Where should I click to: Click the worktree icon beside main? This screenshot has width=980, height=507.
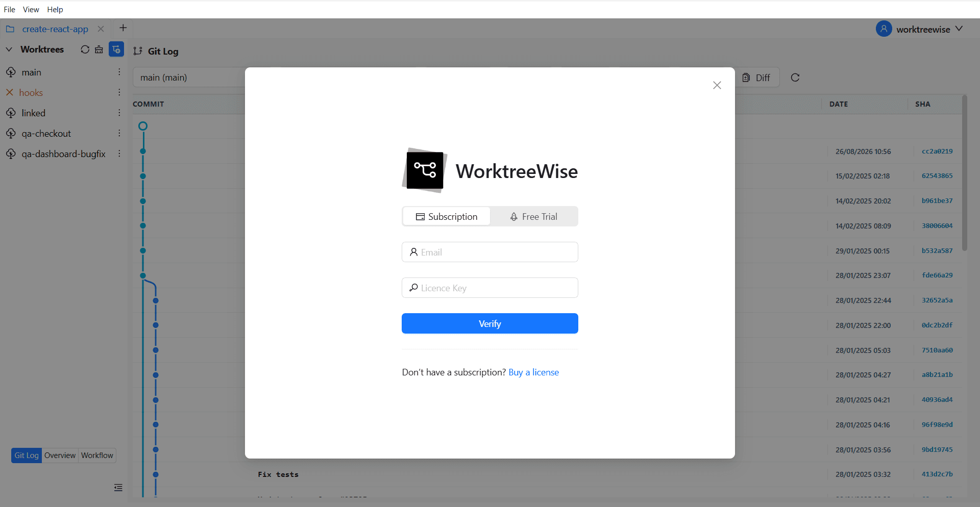coord(11,72)
